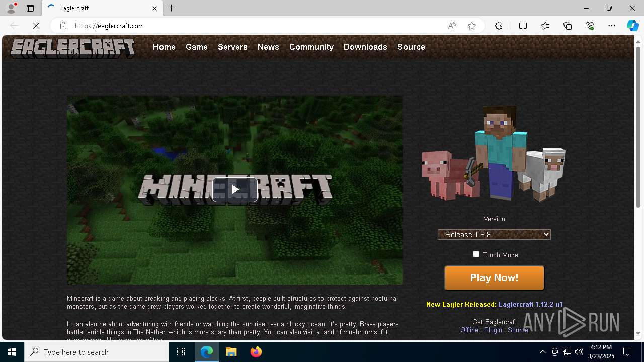Click the page vertical scrollbar thumb
Screen dimensions: 644x362
[x=638, y=127]
